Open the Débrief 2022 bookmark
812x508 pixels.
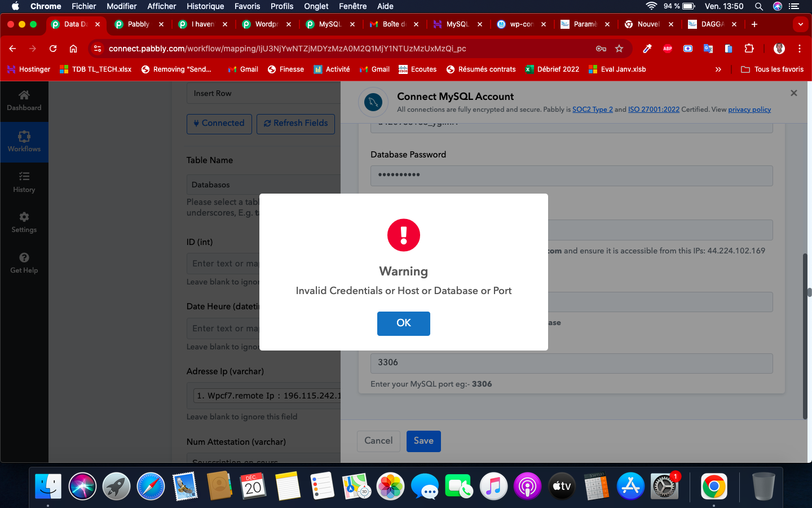(x=552, y=69)
